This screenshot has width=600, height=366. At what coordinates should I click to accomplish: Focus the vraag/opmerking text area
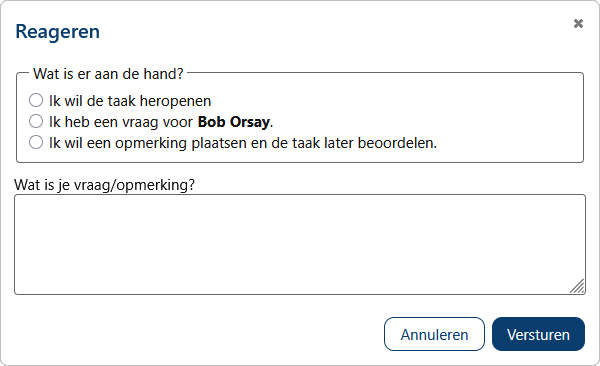coord(300,245)
